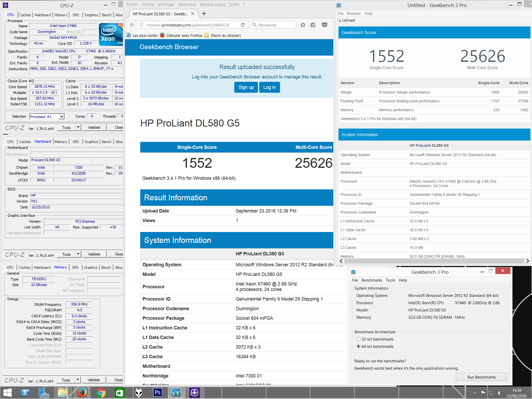Reload the Geekbench browser page
Image resolution: width=532 pixels, height=399 pixels.
(x=243, y=25)
